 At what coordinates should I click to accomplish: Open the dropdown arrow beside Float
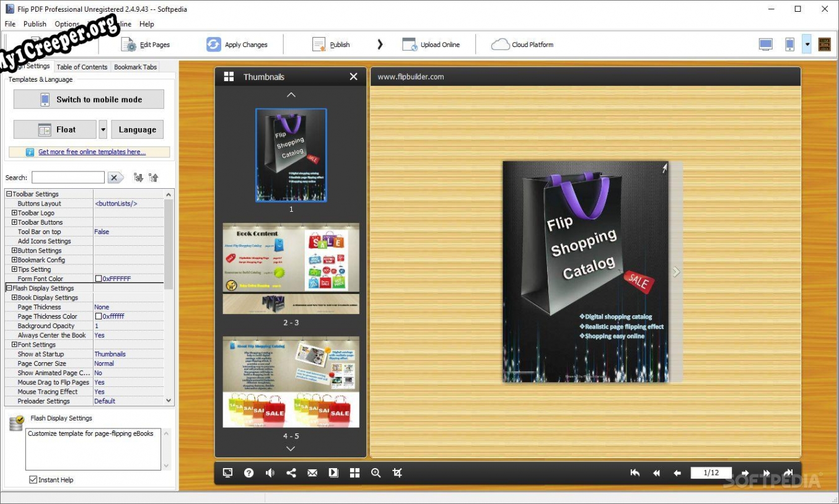coord(103,129)
